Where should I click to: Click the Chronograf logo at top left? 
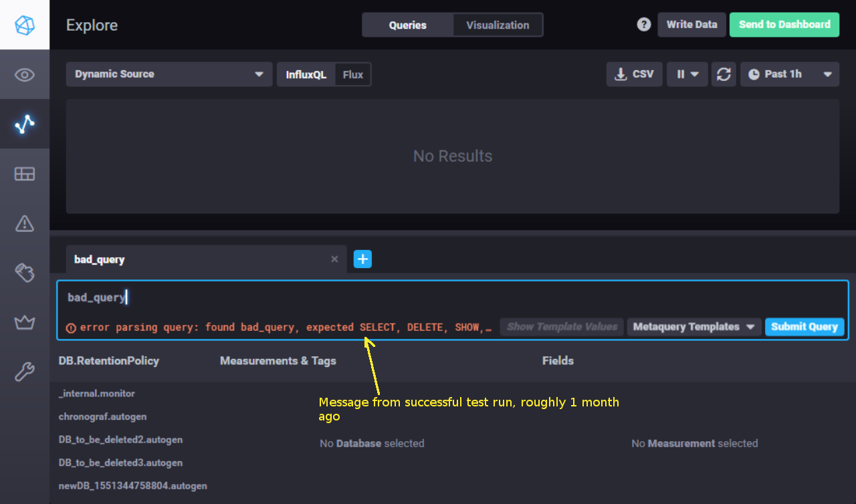pyautogui.click(x=25, y=24)
